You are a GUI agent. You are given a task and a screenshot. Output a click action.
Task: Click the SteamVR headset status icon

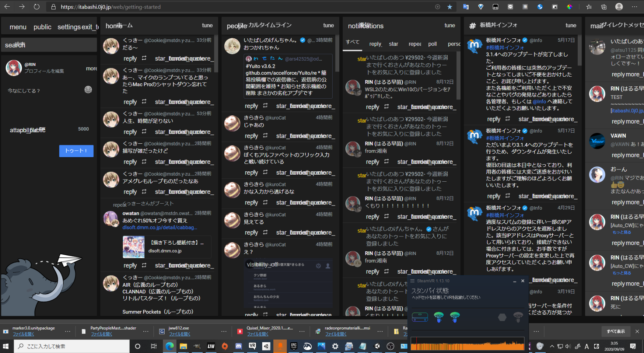pyautogui.click(x=420, y=317)
